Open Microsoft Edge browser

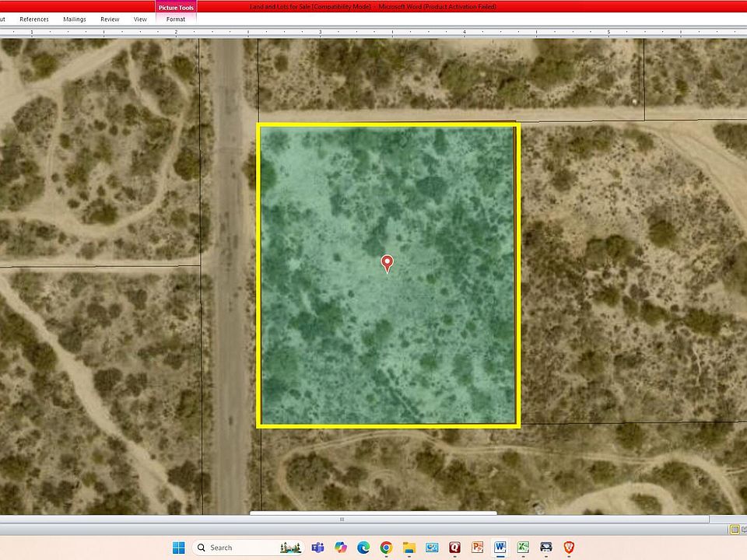coord(363,548)
